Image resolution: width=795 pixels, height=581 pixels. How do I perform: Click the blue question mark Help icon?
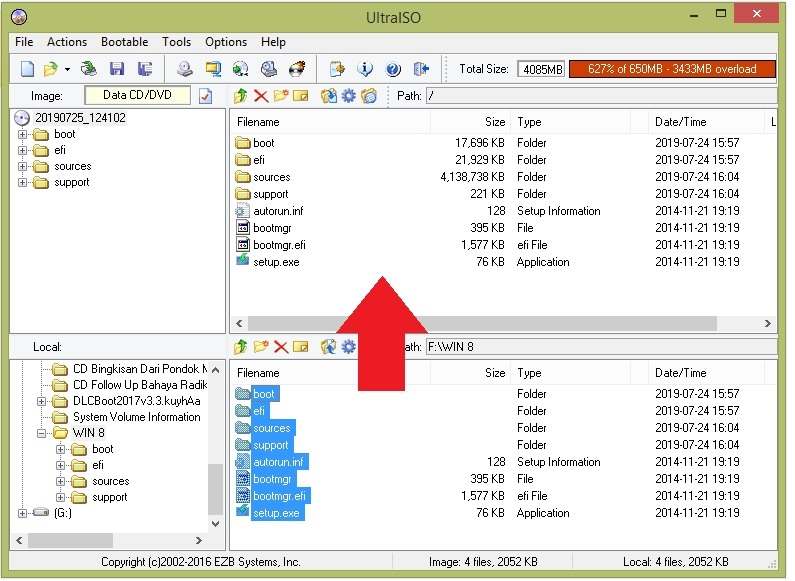[x=393, y=69]
